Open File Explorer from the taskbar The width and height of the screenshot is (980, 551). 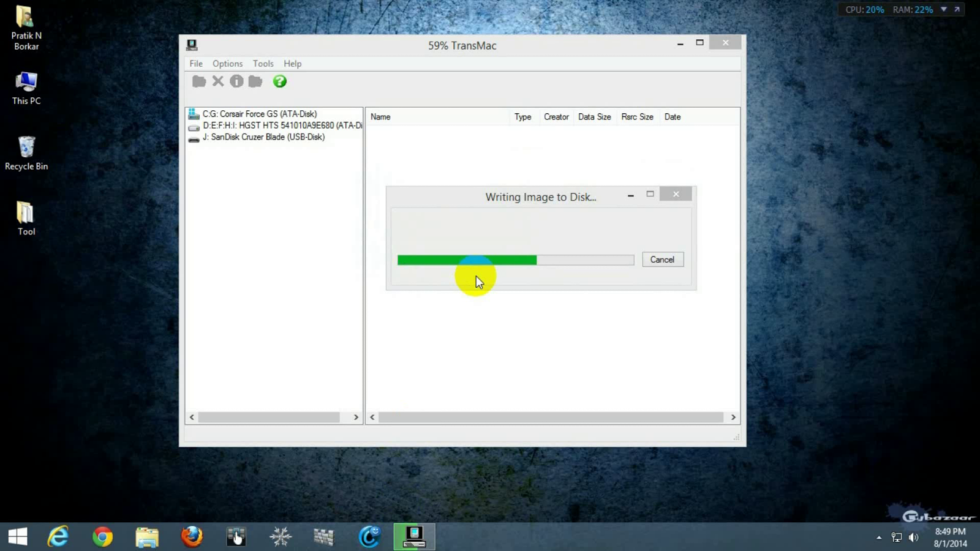tap(147, 537)
